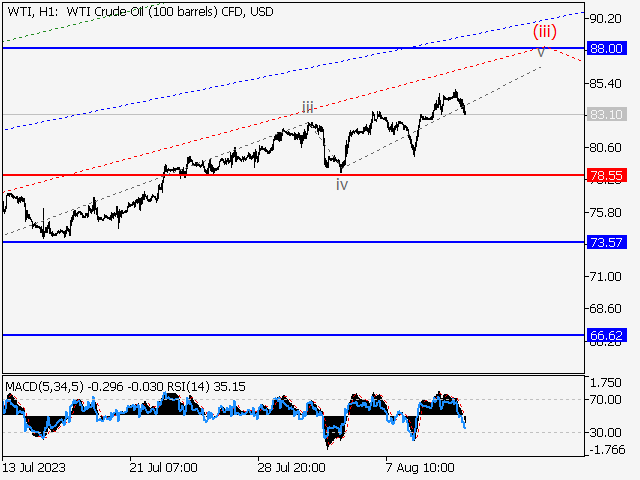Click the gray 'v' wave label
640x480 pixels.
point(541,52)
